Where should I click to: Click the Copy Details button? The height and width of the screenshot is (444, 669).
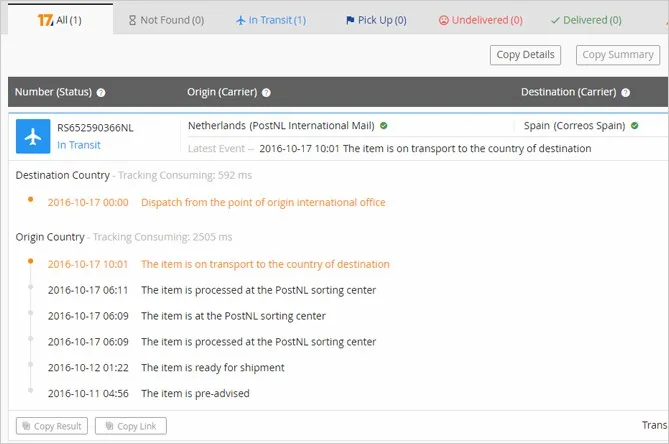[x=525, y=55]
